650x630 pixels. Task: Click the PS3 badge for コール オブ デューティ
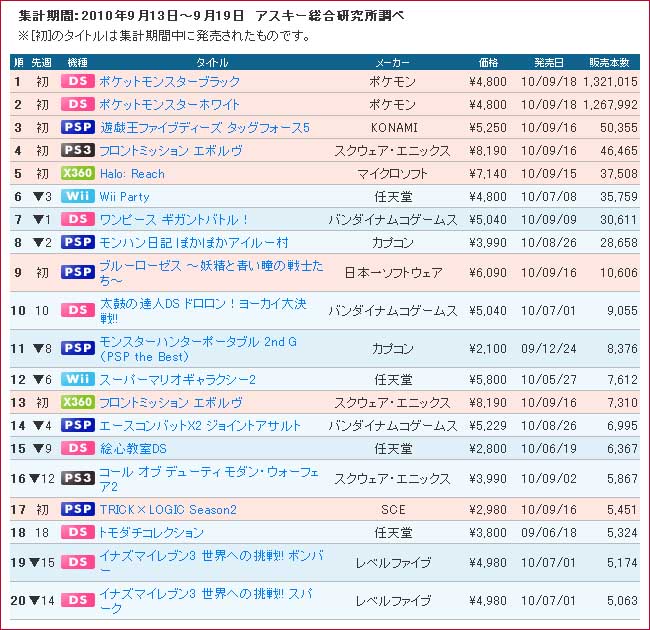coord(78,478)
